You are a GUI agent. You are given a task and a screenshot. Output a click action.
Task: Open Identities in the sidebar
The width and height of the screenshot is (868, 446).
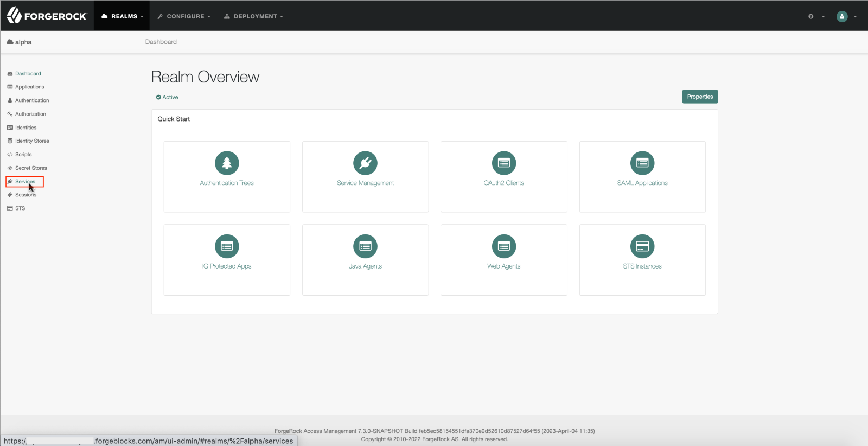coord(26,128)
